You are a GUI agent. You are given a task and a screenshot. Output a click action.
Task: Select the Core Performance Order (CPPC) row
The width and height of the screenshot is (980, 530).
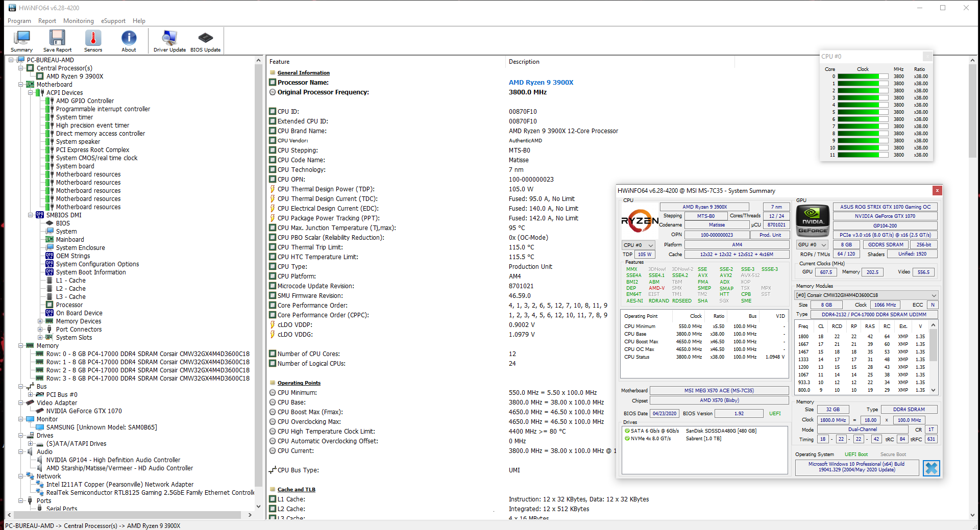(x=439, y=315)
